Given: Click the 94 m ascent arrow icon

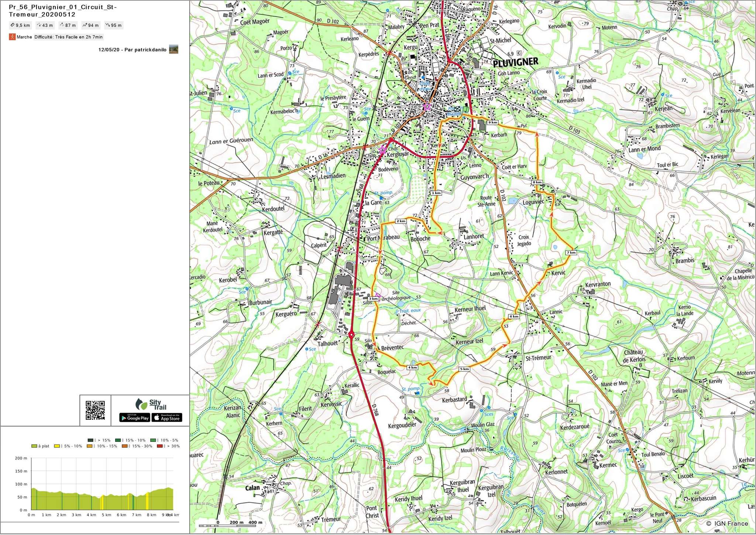Looking at the screenshot, I should tap(85, 25).
